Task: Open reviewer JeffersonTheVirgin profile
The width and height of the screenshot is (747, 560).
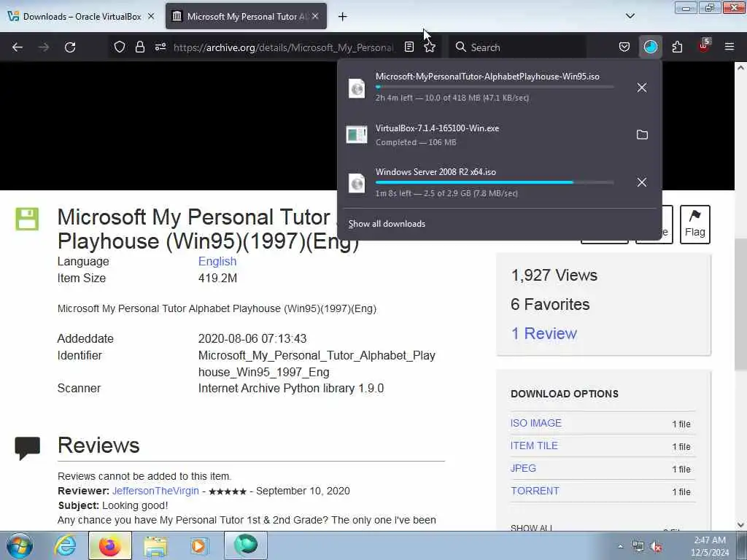Action: [x=155, y=491]
